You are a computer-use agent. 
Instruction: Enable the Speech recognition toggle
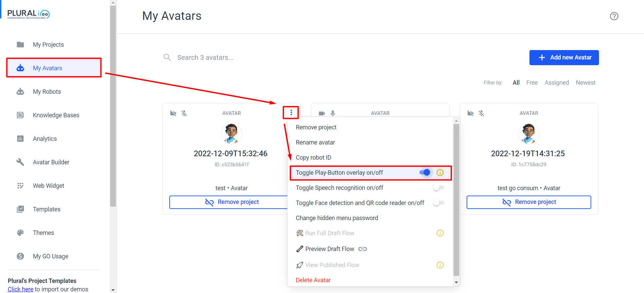(x=438, y=188)
